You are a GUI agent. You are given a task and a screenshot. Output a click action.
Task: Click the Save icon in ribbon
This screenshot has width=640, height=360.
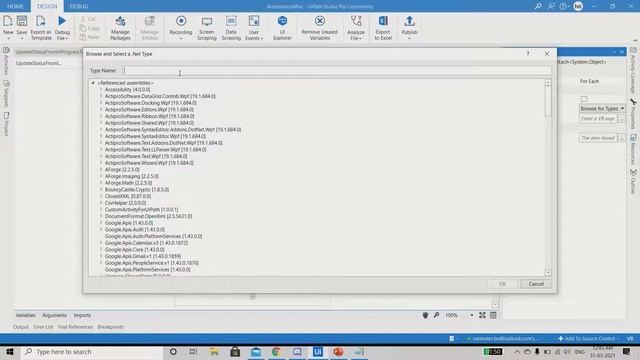(22, 21)
